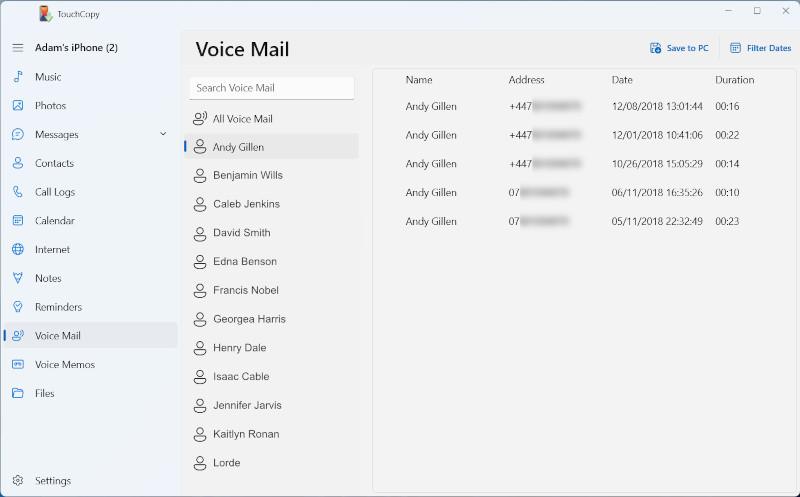Sort by Duration column header

[734, 80]
